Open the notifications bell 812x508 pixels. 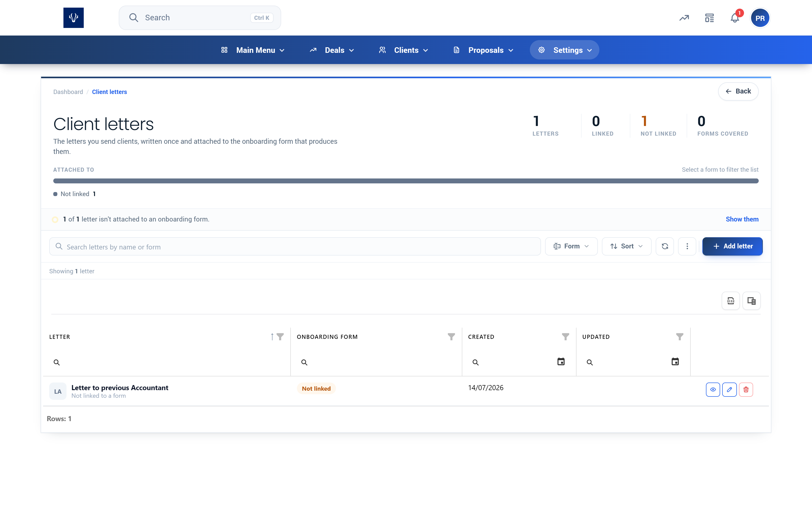click(x=735, y=18)
